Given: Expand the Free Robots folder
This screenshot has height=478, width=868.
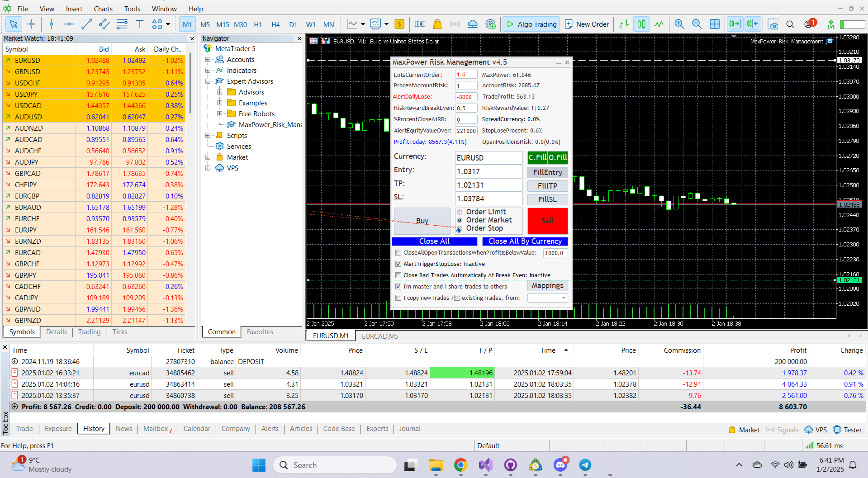Looking at the screenshot, I should click(220, 114).
